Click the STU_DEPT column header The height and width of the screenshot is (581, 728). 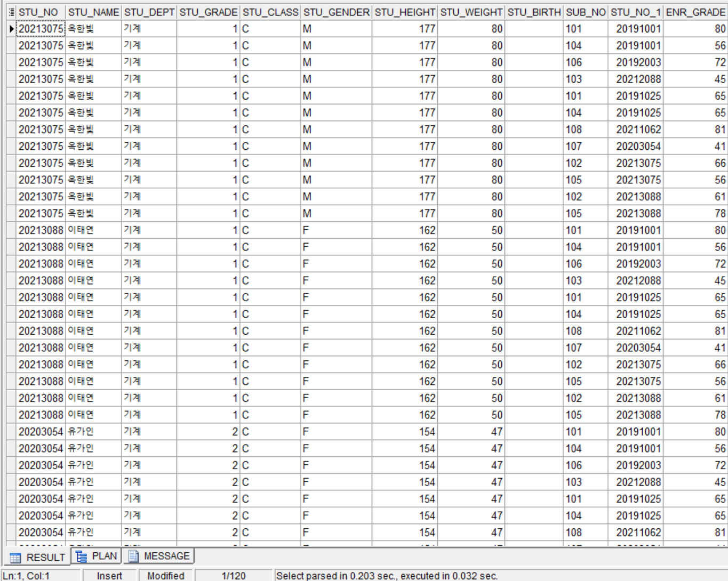click(149, 12)
